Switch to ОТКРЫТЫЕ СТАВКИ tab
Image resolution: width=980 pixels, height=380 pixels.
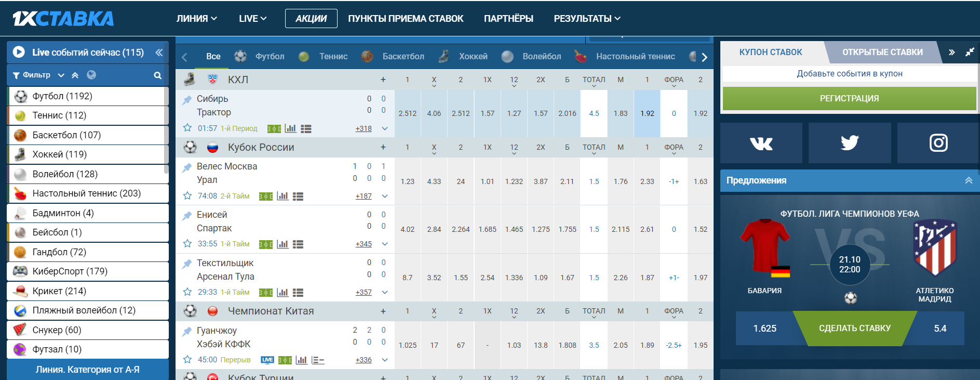[x=882, y=52]
